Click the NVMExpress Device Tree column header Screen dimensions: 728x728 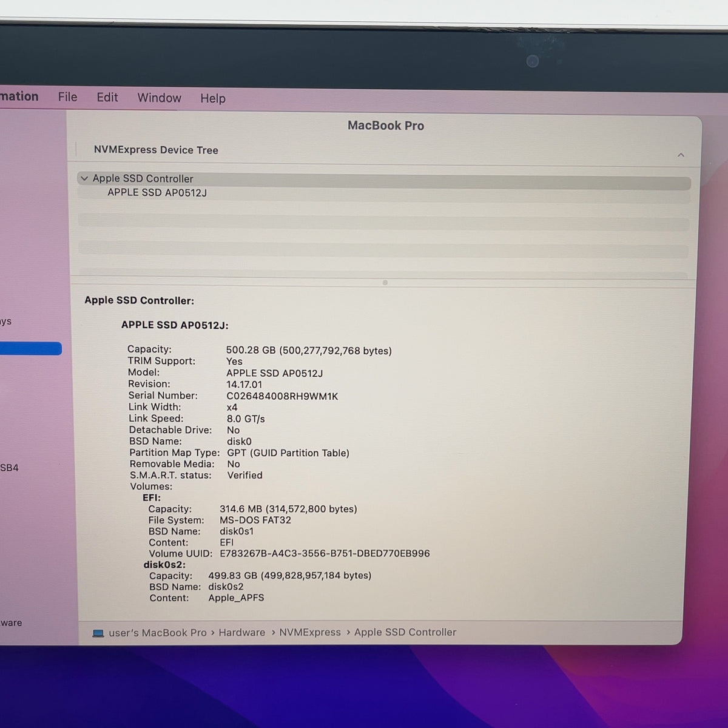tap(156, 150)
